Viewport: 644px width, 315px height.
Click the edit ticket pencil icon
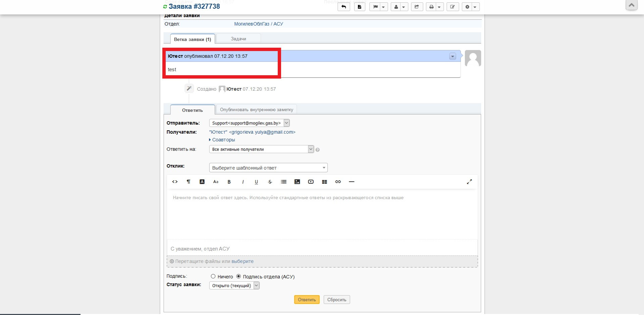(x=452, y=7)
